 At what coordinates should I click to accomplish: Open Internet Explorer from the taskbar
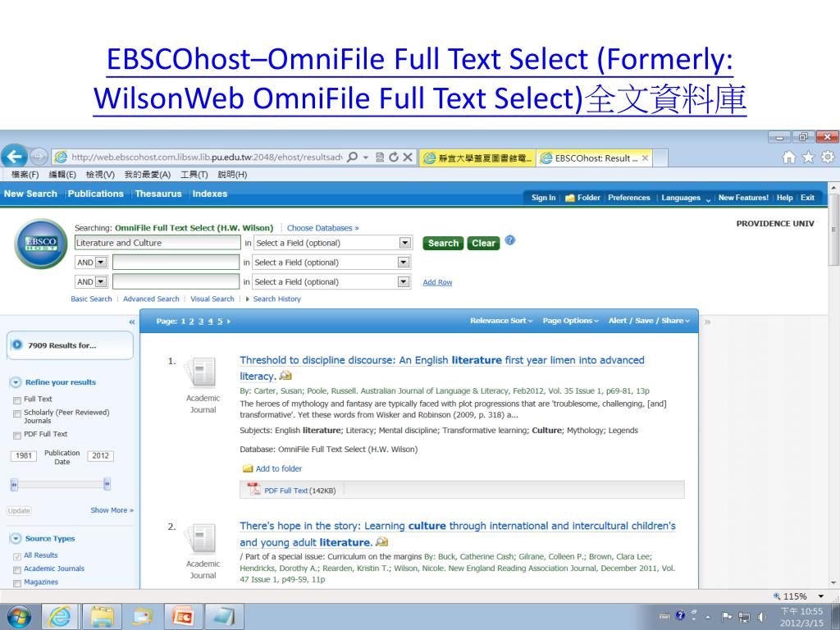(x=60, y=617)
